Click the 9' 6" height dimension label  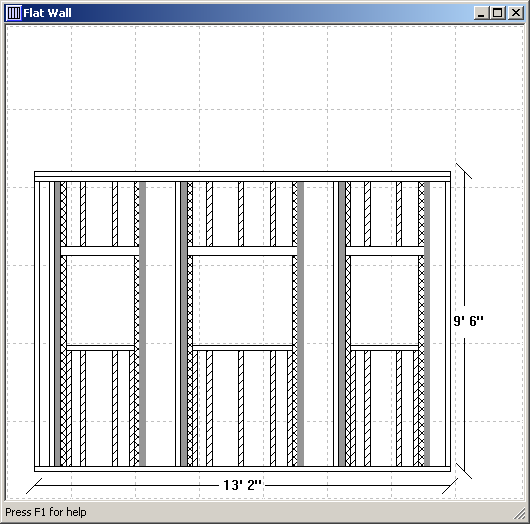(468, 320)
